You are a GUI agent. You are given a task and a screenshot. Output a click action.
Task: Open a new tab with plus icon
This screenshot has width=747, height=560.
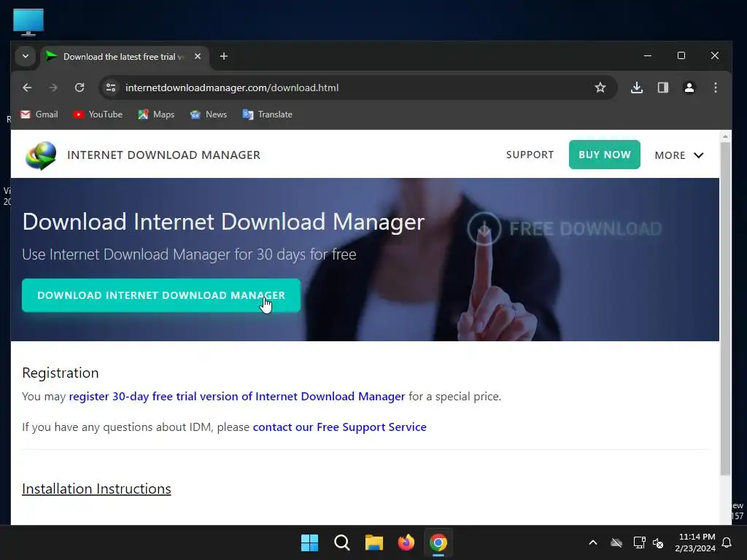223,57
